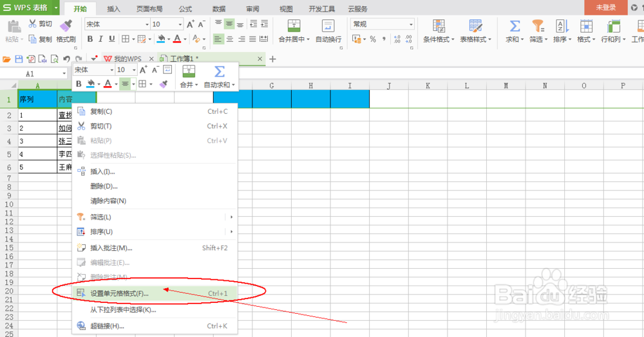The height and width of the screenshot is (337, 644).
Task: Click the decrease decimal places icon
Action: pos(408,39)
